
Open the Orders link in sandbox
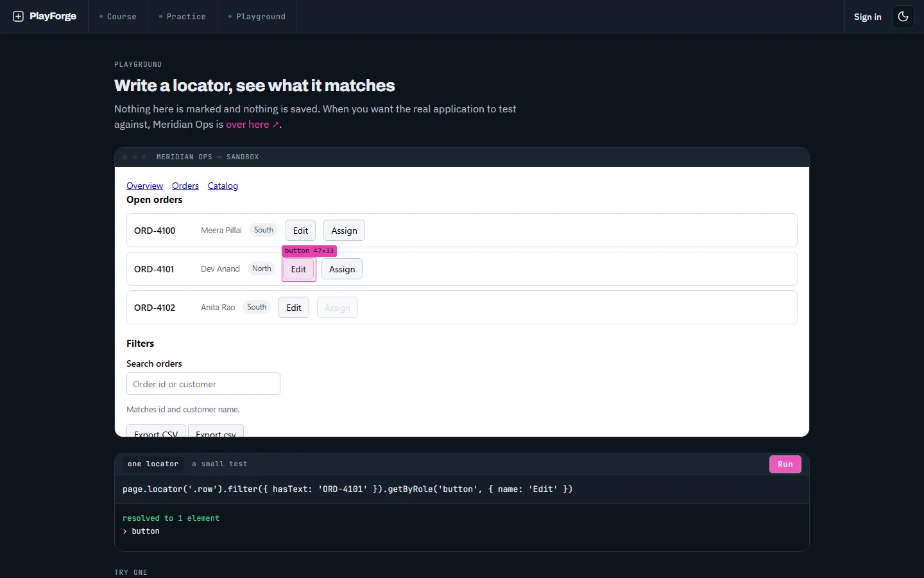tap(185, 186)
